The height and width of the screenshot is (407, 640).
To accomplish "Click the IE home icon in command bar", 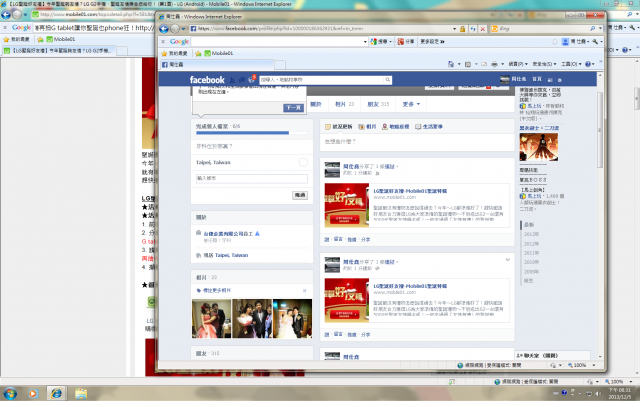I will tap(451, 64).
